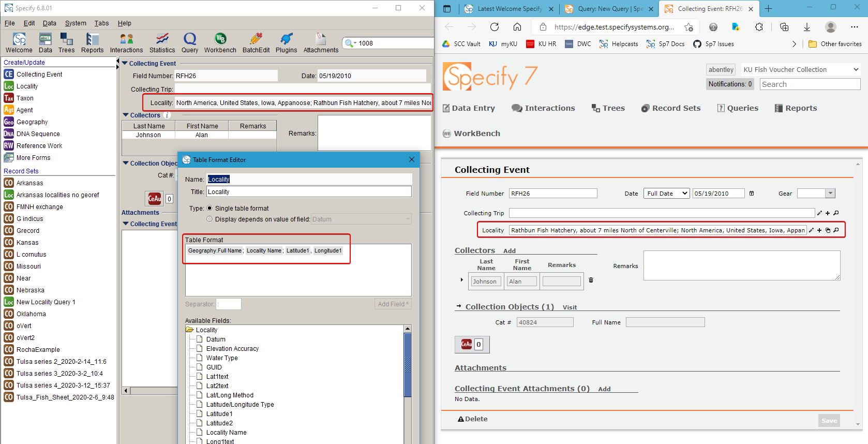The height and width of the screenshot is (444, 868).
Task: Clone Locality record icon in Specify 7
Action: click(x=828, y=230)
